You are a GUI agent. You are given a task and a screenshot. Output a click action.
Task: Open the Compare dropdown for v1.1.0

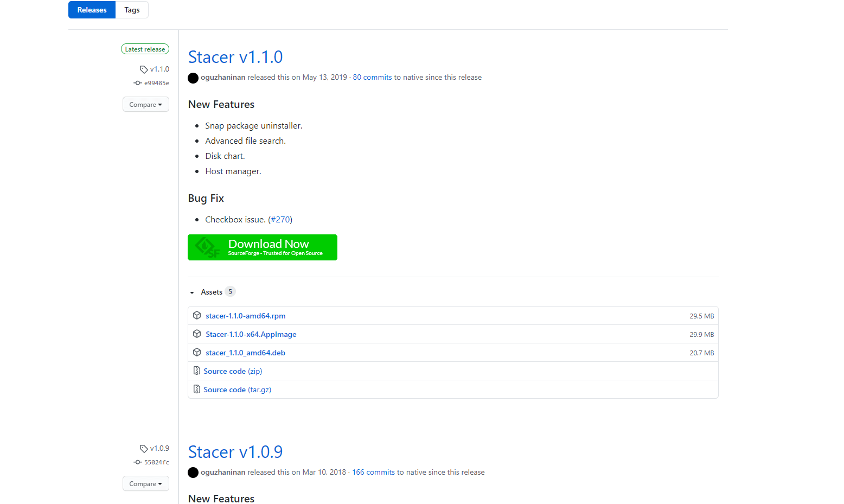(x=145, y=104)
